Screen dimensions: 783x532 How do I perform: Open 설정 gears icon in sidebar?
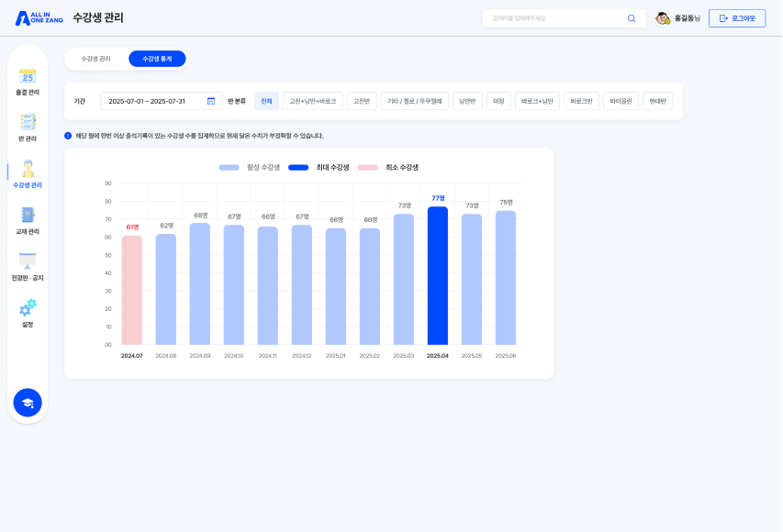(x=28, y=307)
